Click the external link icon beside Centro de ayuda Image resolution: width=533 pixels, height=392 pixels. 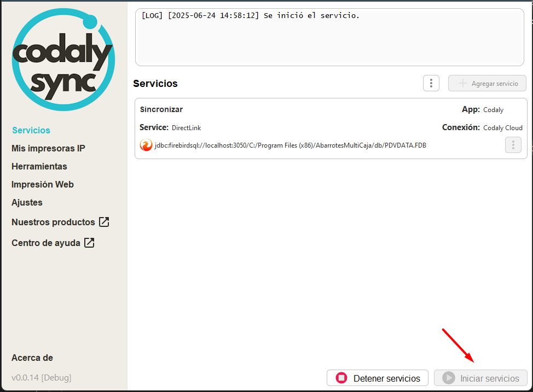coord(89,243)
